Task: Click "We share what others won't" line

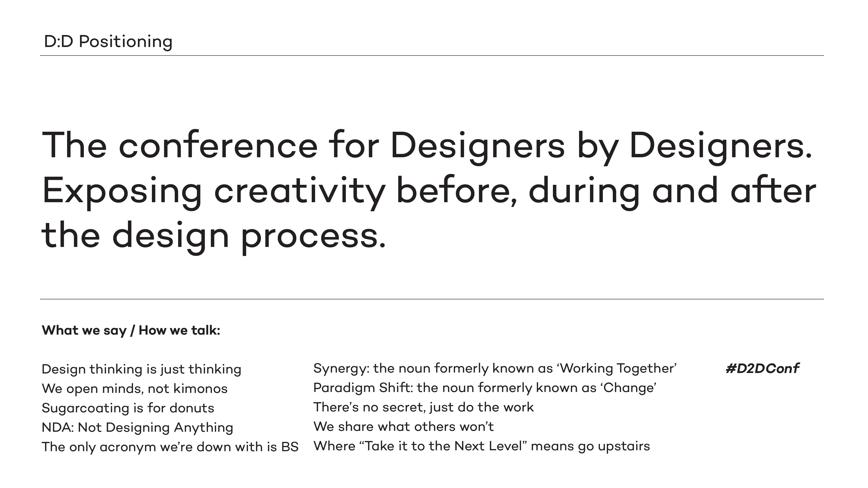Action: (403, 427)
